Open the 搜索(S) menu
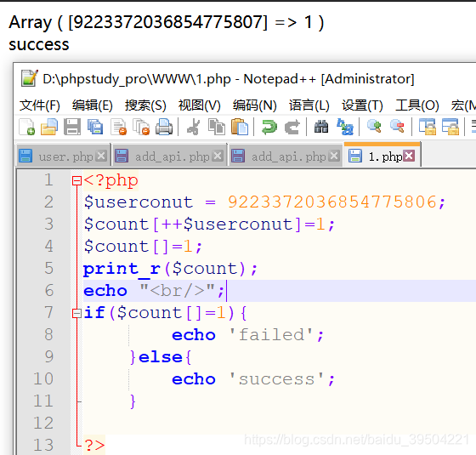476x455 pixels. pos(145,105)
